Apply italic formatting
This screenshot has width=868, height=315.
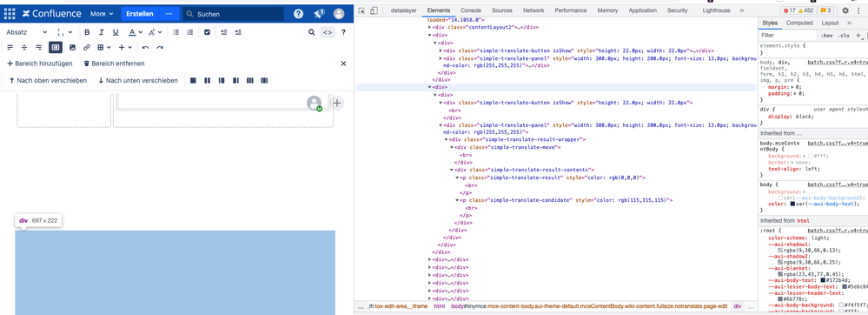coord(102,33)
